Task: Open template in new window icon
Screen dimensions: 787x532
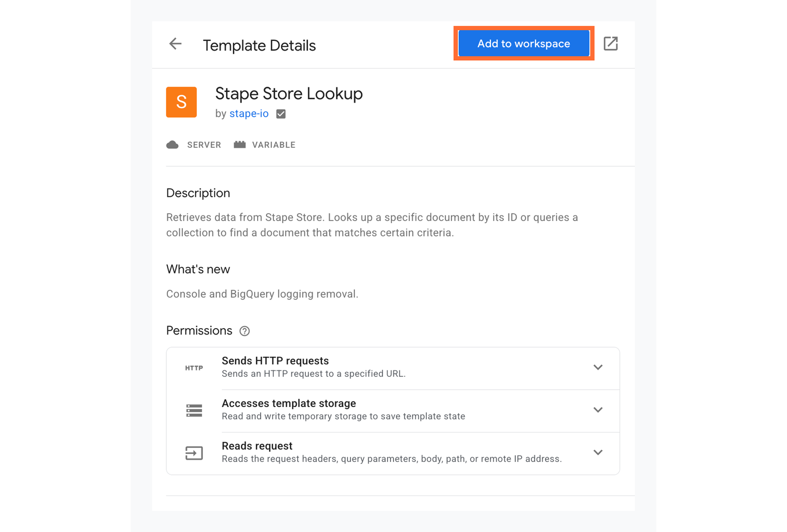Action: 610,44
